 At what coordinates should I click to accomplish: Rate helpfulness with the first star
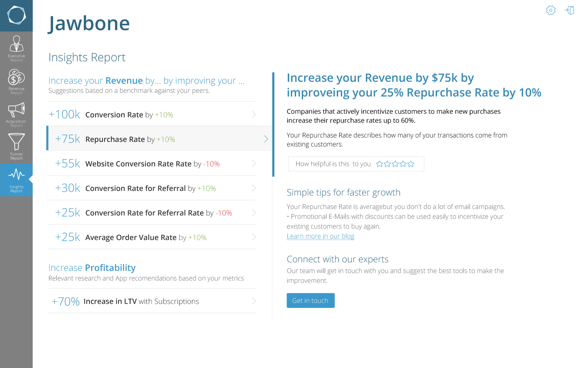[x=380, y=164]
